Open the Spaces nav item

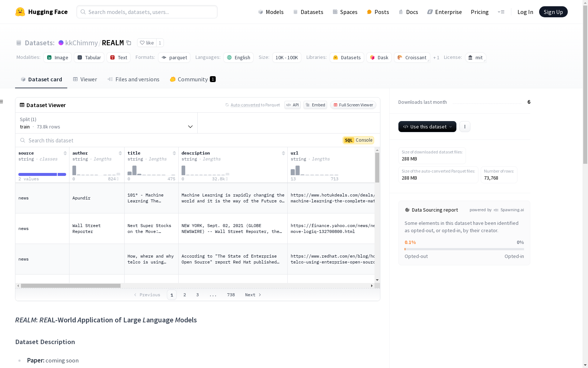click(345, 12)
